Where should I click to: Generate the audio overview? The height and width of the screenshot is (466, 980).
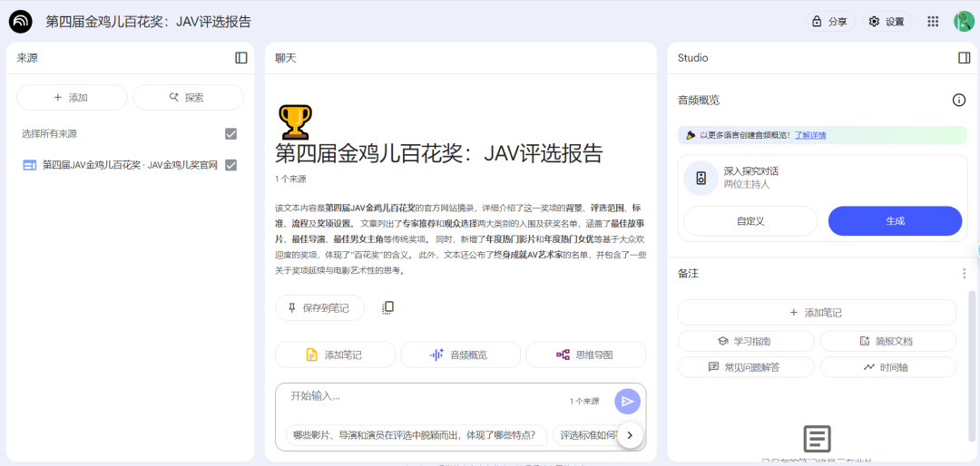point(895,221)
